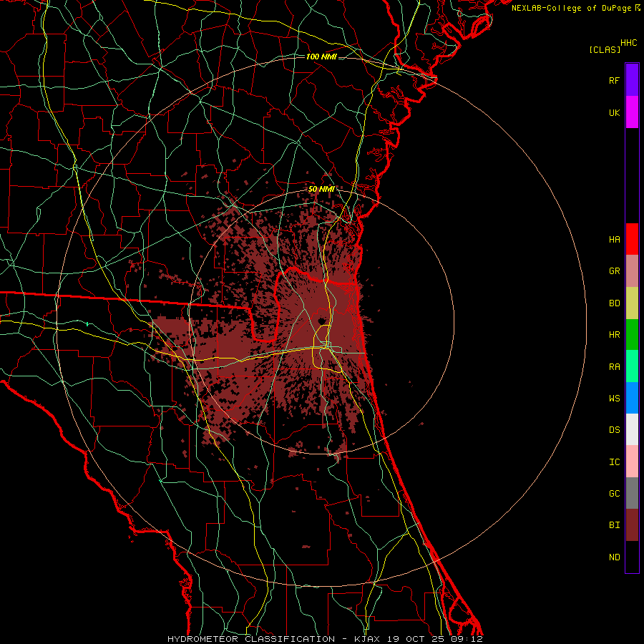Select the BD yellow legend swatch
Viewport: 644px width, 644px height.
pos(632,303)
